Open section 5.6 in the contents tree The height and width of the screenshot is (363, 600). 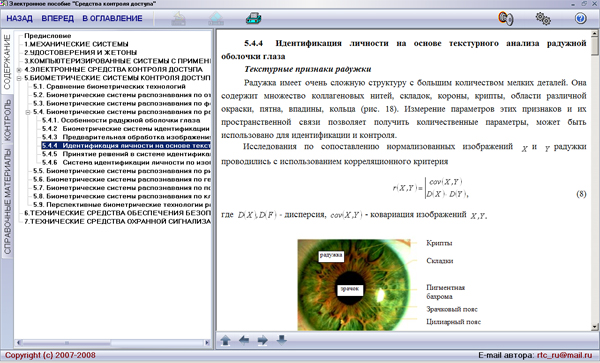coord(122,179)
